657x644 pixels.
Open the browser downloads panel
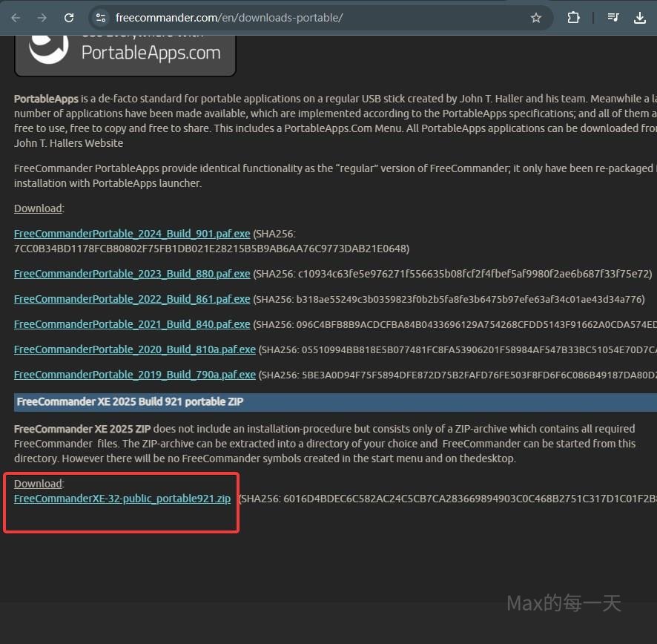point(639,18)
